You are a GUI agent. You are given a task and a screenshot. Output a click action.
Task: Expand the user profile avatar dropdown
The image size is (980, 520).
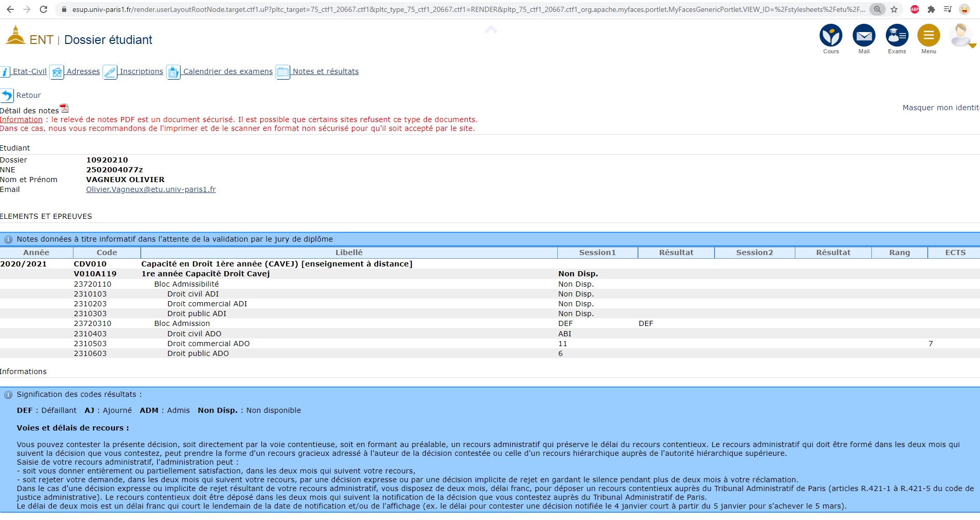pyautogui.click(x=962, y=36)
